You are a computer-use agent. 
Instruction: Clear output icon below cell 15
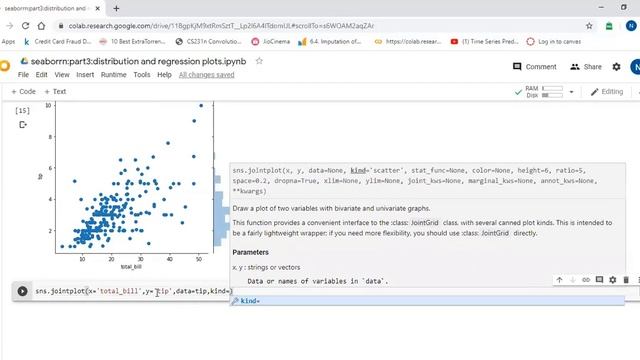coord(23,124)
